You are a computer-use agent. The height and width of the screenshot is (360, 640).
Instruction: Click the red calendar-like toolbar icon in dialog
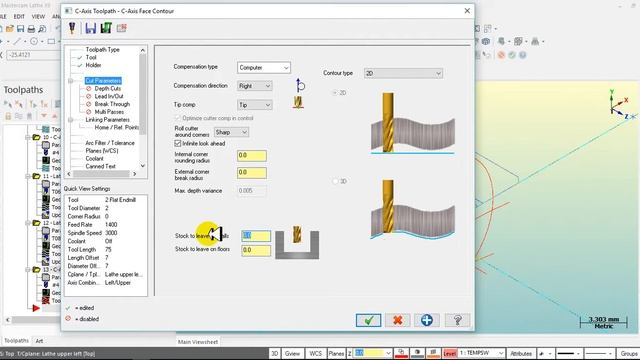pyautogui.click(x=122, y=28)
